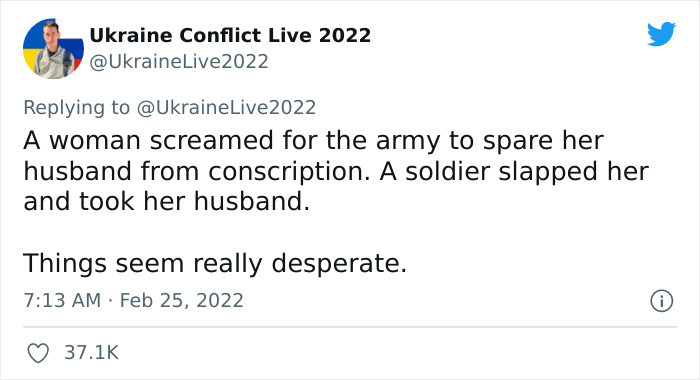Click 'and took her husband.' text line
The image size is (700, 380).
pos(167,201)
